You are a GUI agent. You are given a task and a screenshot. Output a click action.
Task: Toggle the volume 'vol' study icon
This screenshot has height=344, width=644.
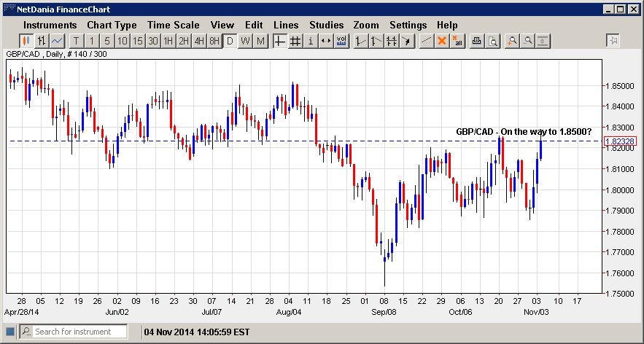tap(341, 41)
